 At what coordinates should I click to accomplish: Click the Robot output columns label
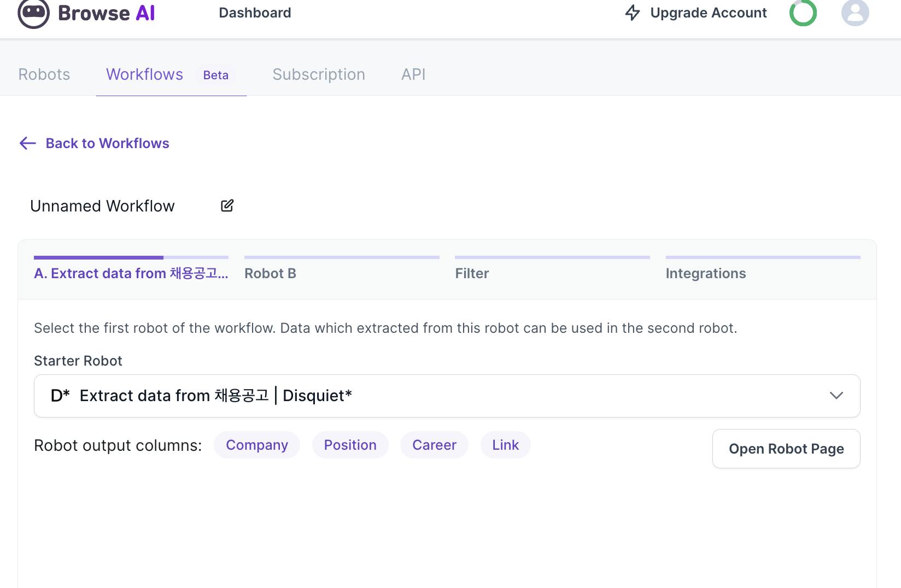tap(118, 445)
